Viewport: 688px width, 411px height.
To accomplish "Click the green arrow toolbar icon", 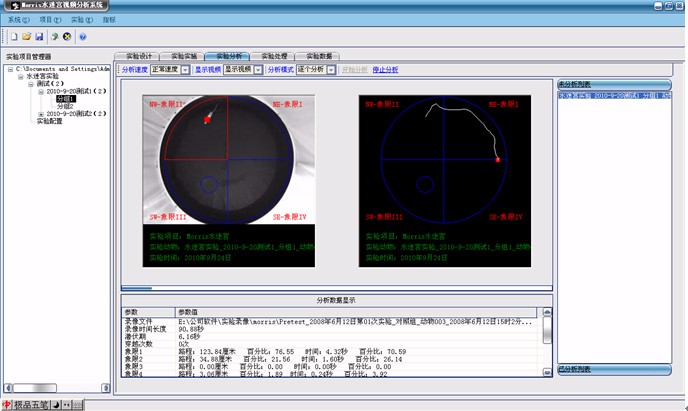I will [x=54, y=37].
